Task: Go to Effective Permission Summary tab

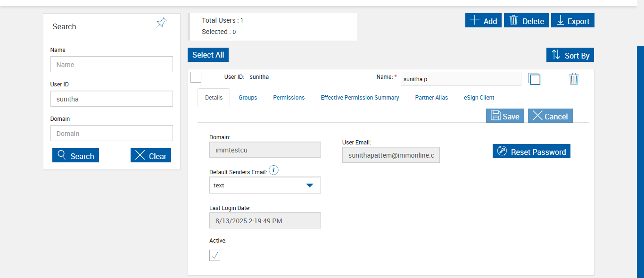Action: pos(360,98)
